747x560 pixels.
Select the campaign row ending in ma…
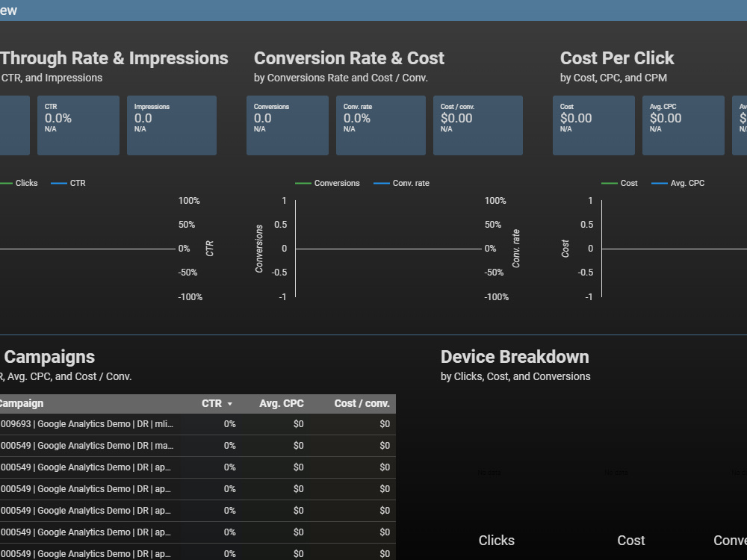[198, 446]
